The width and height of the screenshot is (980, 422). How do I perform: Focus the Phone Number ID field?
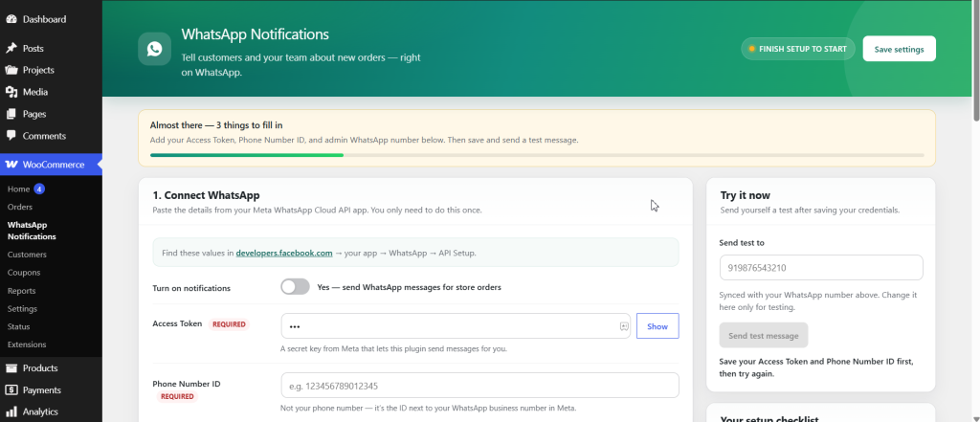[480, 385]
